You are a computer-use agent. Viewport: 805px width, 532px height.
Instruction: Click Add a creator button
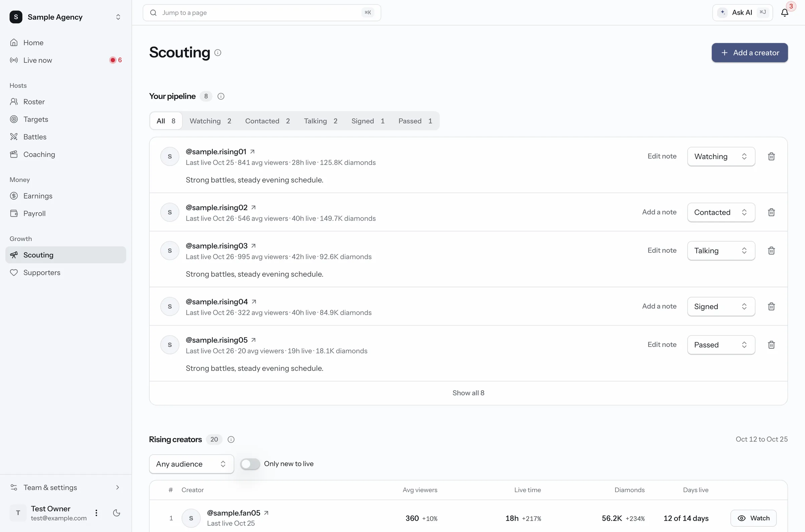pos(750,53)
